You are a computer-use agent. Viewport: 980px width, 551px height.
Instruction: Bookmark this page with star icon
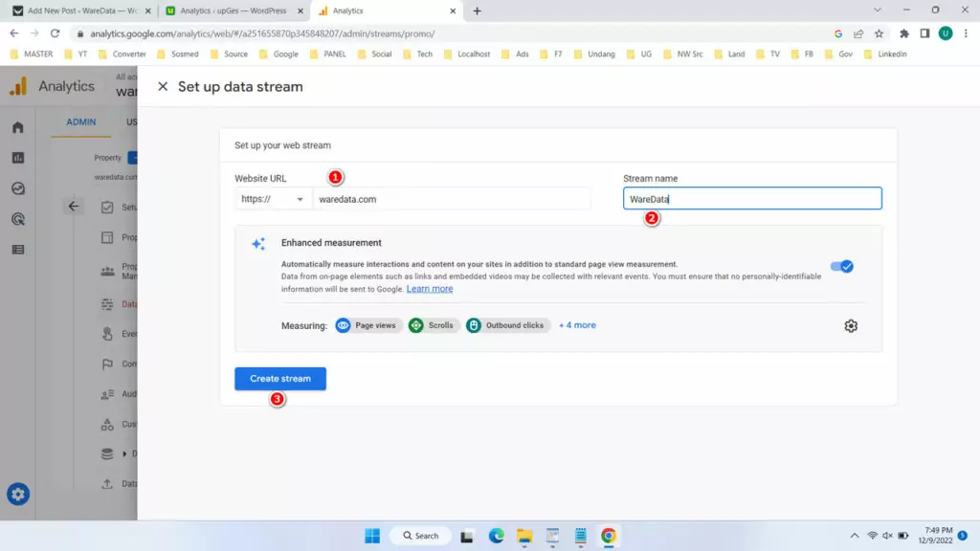879,33
